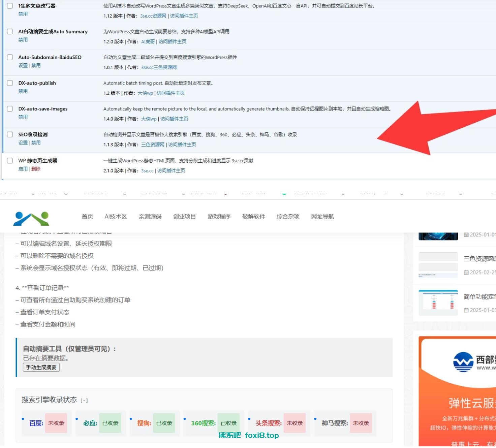The width and height of the screenshot is (496, 448).
Task: Disable the 1生多文章改写器 plugin via 禁用
Action: pos(23,14)
